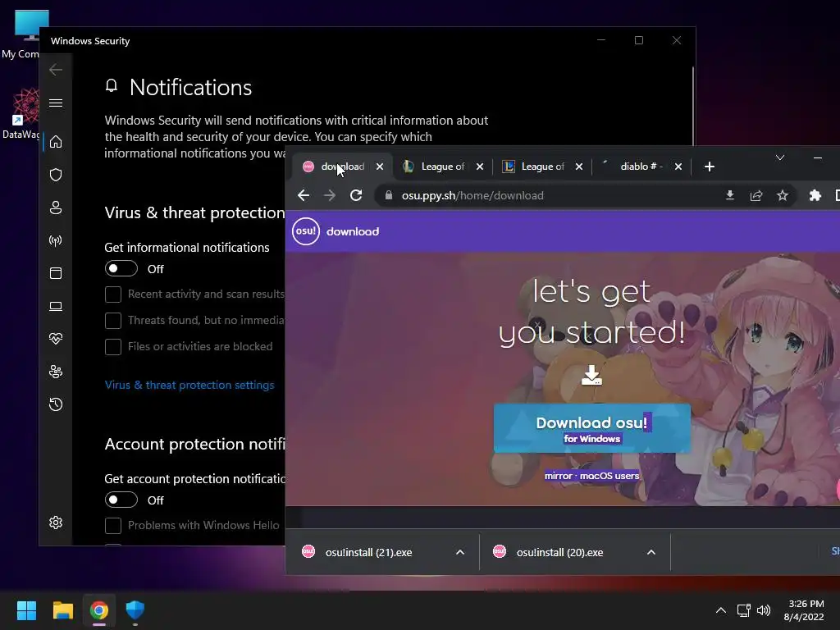Open macOS users link
The width and height of the screenshot is (840, 630).
[x=609, y=476]
